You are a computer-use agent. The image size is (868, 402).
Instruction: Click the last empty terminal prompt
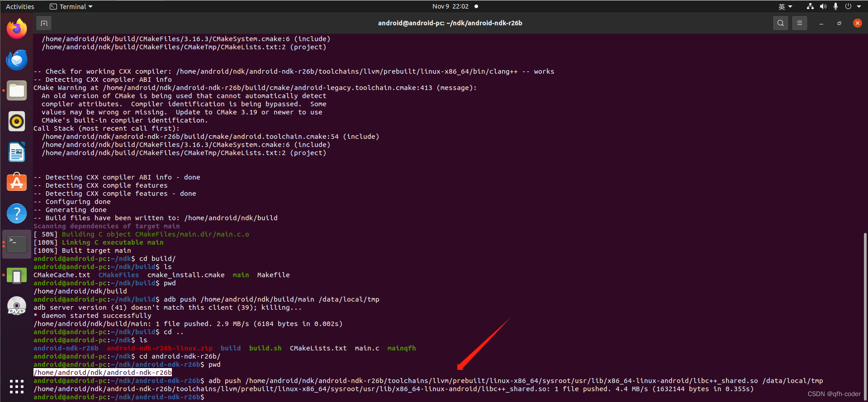point(119,397)
